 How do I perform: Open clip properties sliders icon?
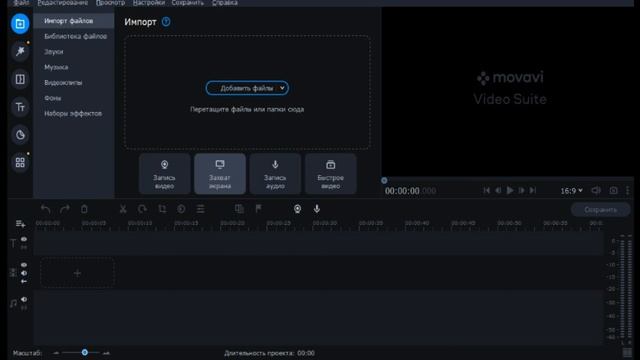(200, 209)
